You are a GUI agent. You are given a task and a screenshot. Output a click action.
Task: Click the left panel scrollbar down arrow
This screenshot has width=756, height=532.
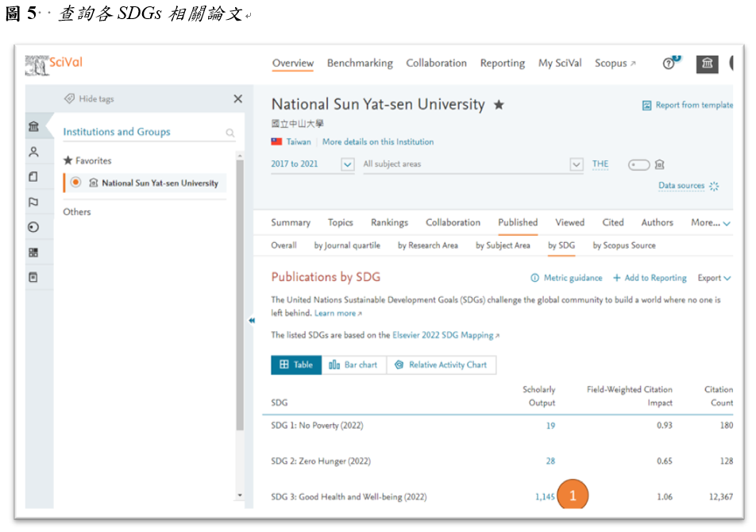click(x=240, y=495)
